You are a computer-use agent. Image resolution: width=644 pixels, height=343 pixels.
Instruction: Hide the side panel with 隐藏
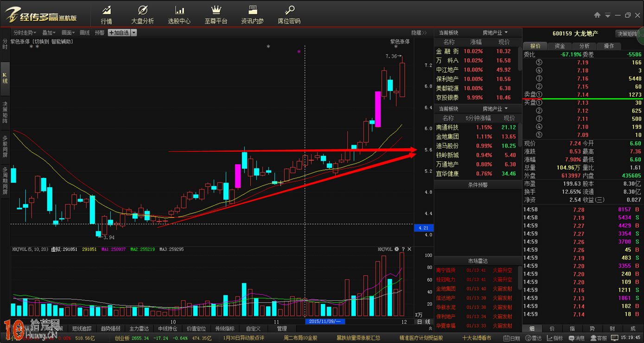coord(419,33)
